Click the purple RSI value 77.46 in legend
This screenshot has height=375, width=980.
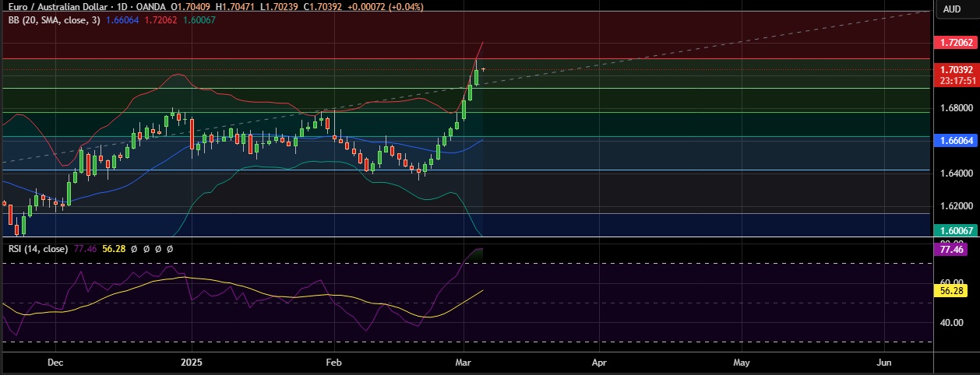[x=85, y=249]
